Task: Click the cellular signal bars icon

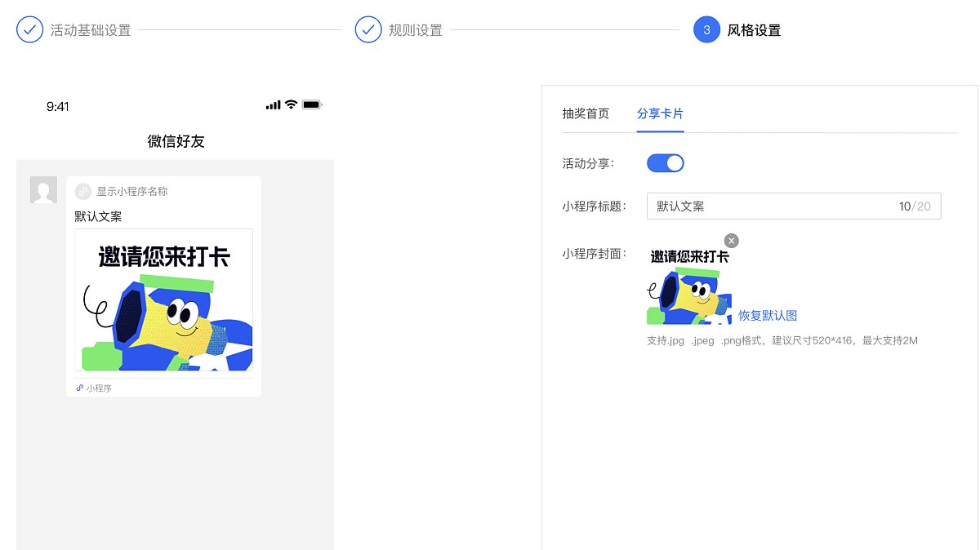Action: [273, 105]
